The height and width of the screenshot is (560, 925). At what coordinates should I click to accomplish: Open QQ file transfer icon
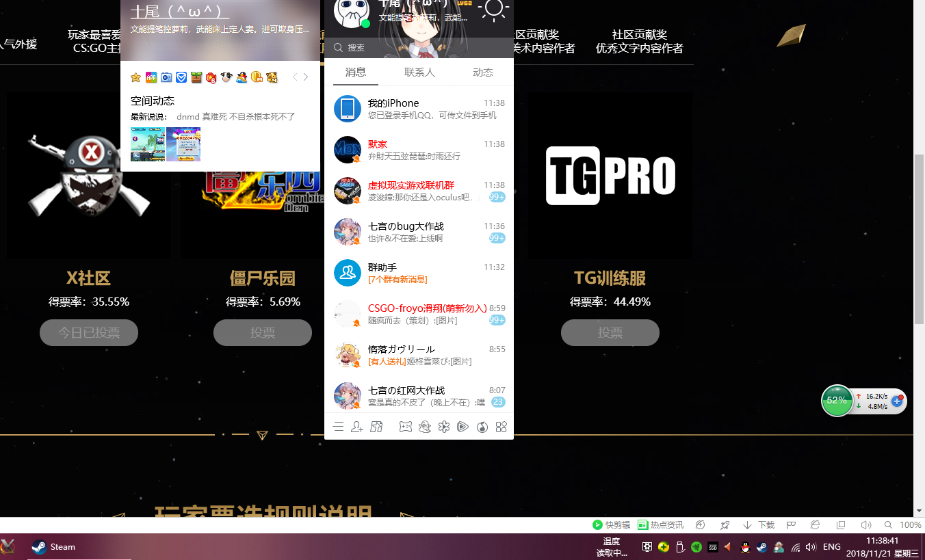tap(376, 427)
